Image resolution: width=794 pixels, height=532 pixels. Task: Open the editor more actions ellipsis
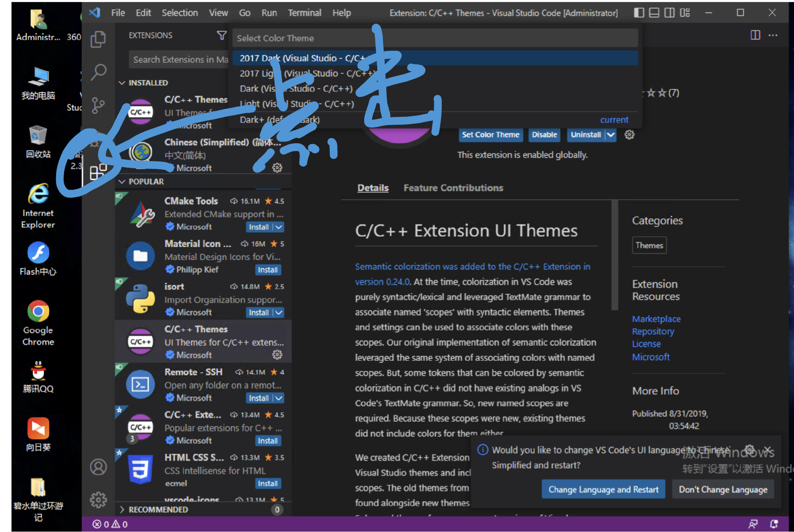click(x=773, y=35)
